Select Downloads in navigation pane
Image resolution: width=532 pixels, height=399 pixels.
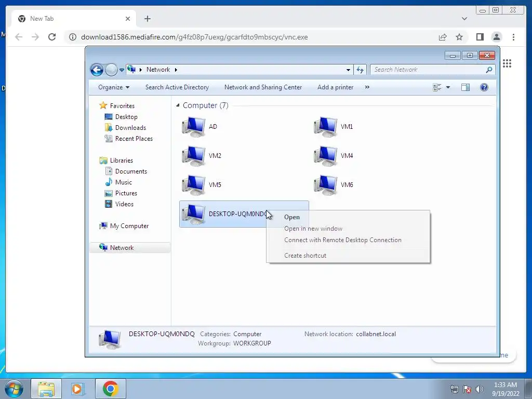pyautogui.click(x=125, y=128)
